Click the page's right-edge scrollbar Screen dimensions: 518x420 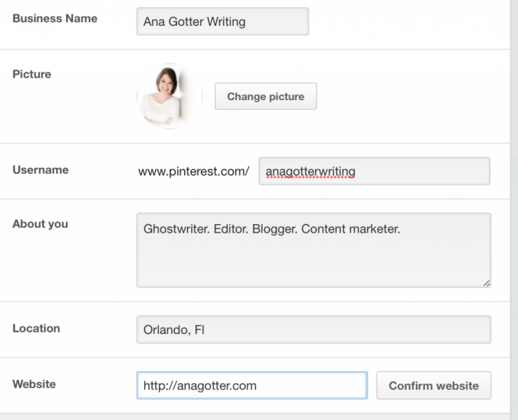[x=514, y=210]
